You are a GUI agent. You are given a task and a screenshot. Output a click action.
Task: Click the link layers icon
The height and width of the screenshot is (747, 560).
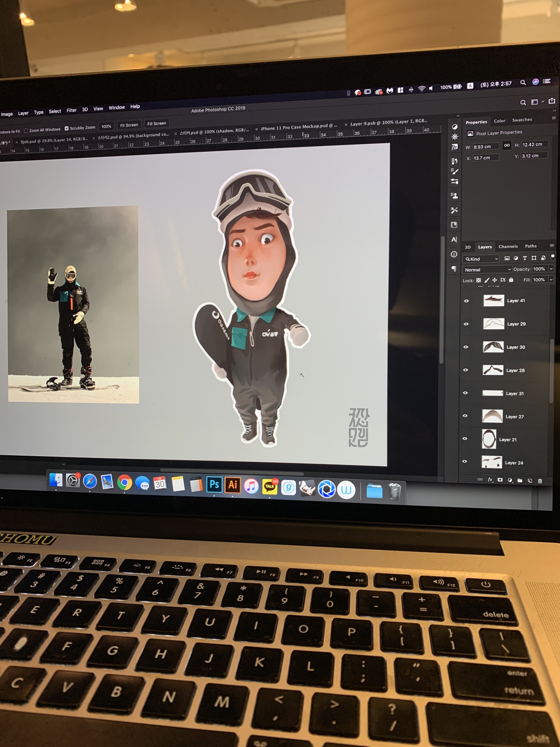click(480, 479)
